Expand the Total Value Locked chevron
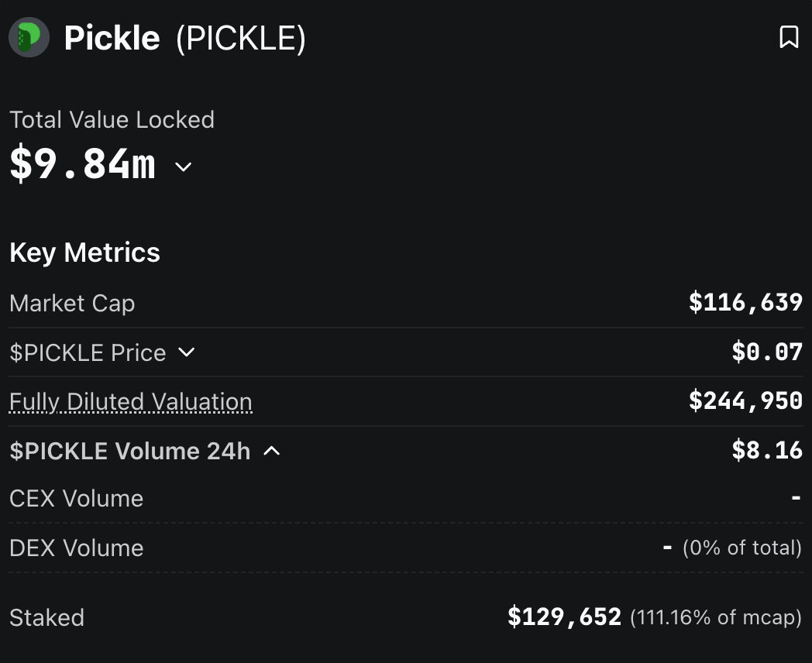The width and height of the screenshot is (812, 663). point(184,167)
